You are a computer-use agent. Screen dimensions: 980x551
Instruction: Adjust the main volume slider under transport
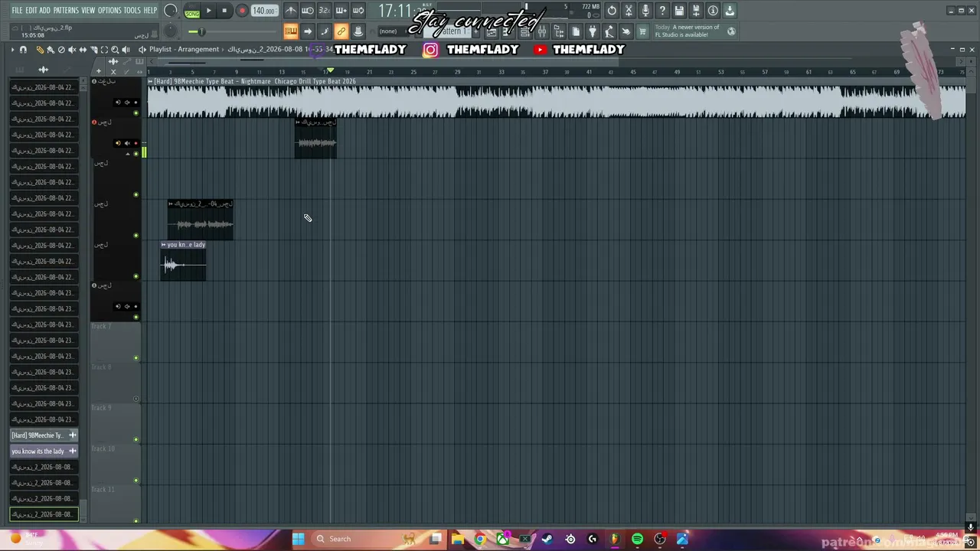pos(201,31)
